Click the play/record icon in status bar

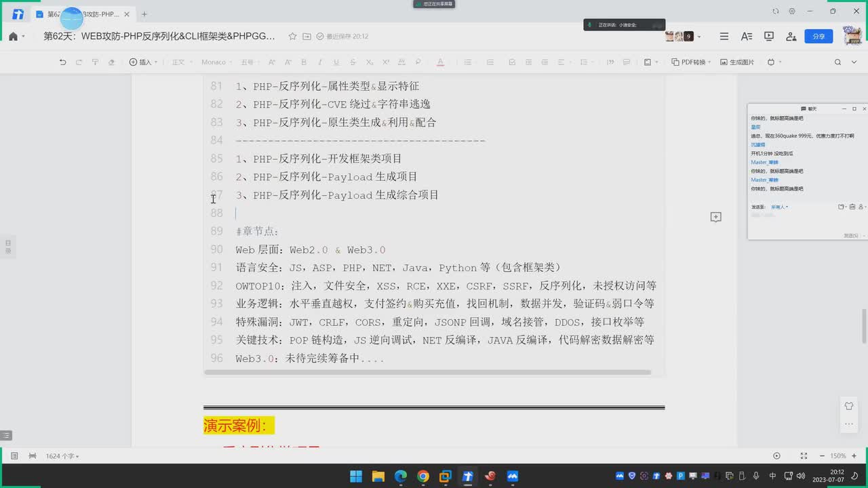tap(776, 456)
